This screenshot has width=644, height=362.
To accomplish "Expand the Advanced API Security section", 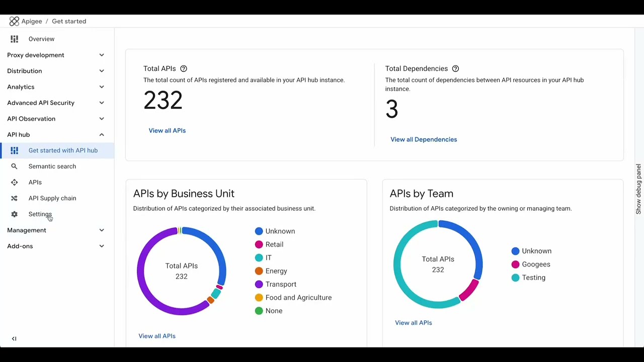I will 56,103.
